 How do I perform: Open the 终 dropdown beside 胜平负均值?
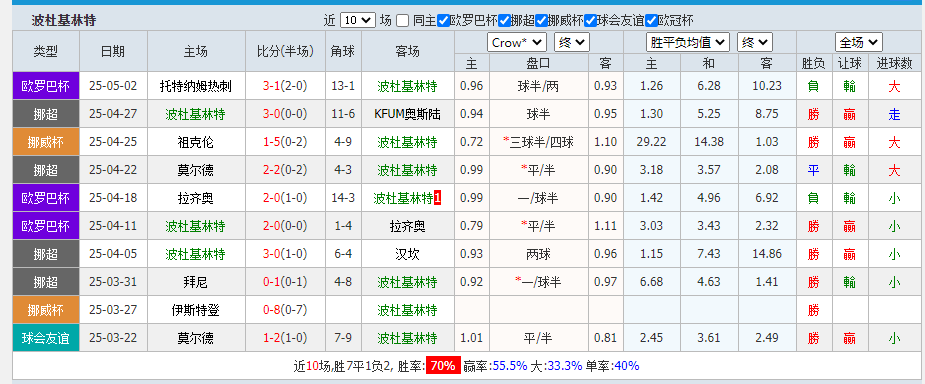tap(755, 42)
